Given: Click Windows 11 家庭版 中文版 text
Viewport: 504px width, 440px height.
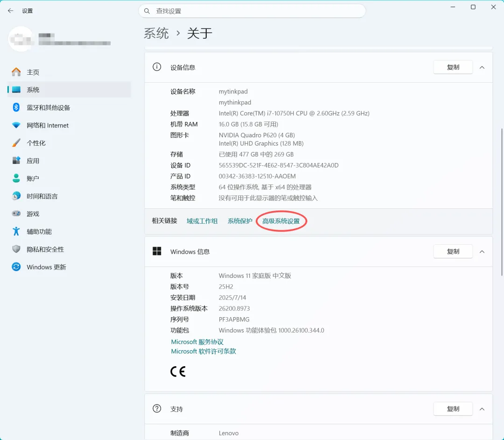Looking at the screenshot, I should pos(255,276).
